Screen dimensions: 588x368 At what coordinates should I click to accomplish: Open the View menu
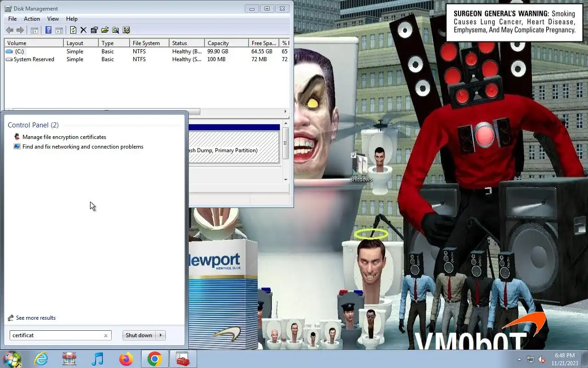pos(53,19)
